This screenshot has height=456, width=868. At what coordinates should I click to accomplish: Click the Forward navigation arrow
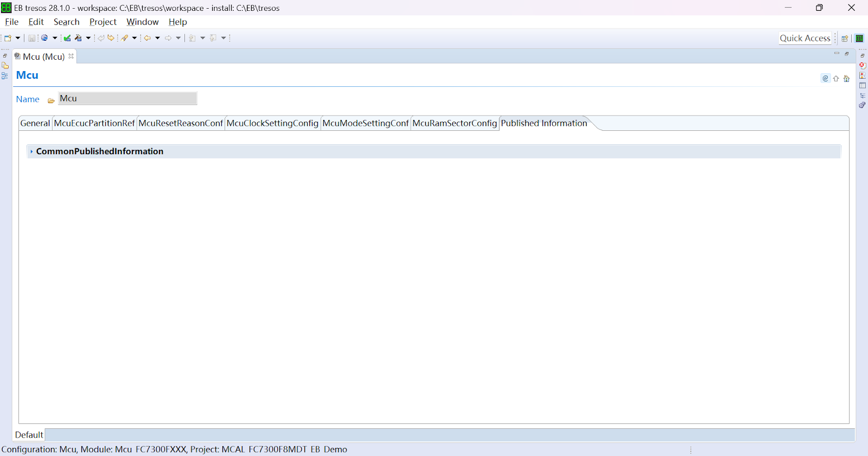(168, 38)
